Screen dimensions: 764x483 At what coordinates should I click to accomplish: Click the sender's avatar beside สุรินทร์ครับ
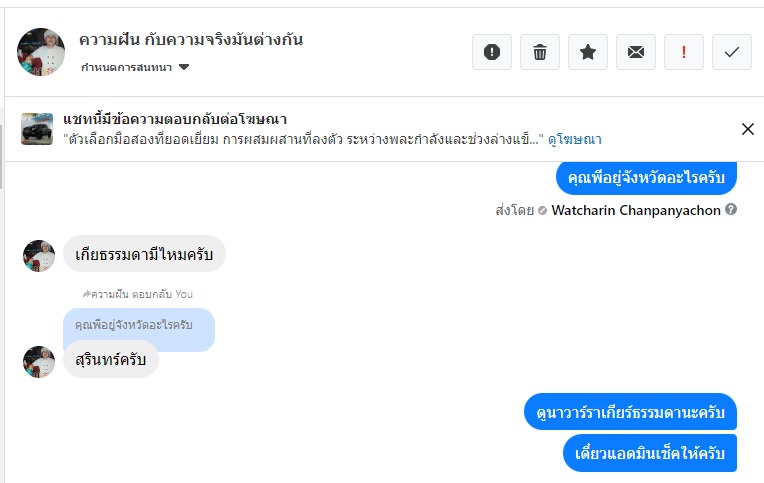tap(39, 361)
